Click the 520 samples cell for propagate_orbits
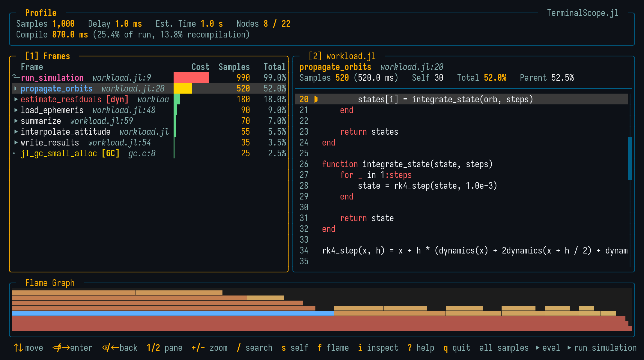The width and height of the screenshot is (644, 360). pos(243,88)
